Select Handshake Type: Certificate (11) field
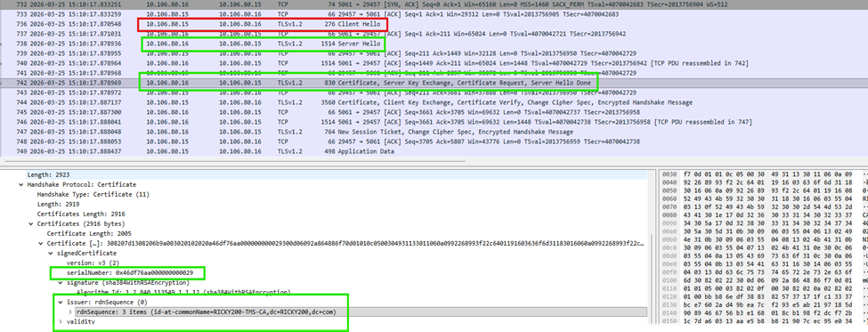 coord(93,194)
